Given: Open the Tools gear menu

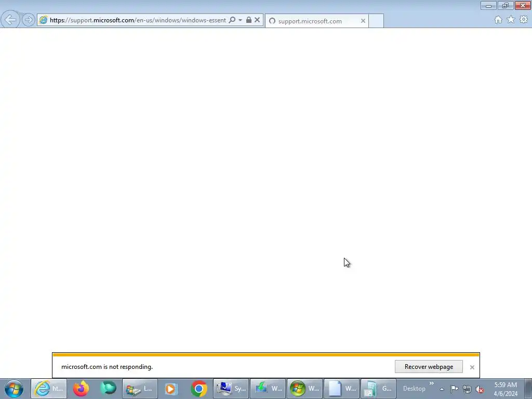Looking at the screenshot, I should [524, 20].
